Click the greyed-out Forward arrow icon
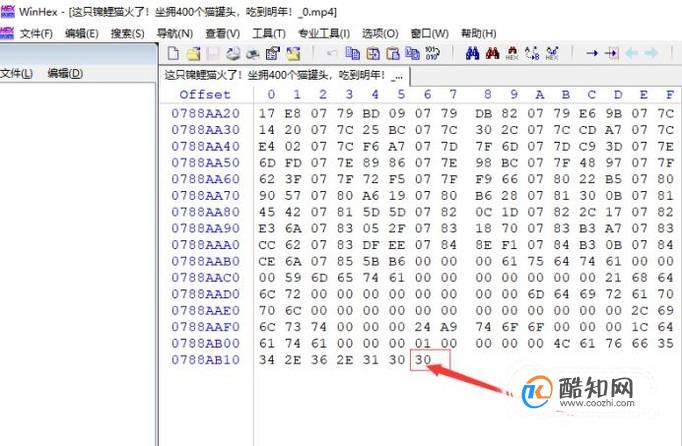The image size is (682, 446). (x=651, y=53)
